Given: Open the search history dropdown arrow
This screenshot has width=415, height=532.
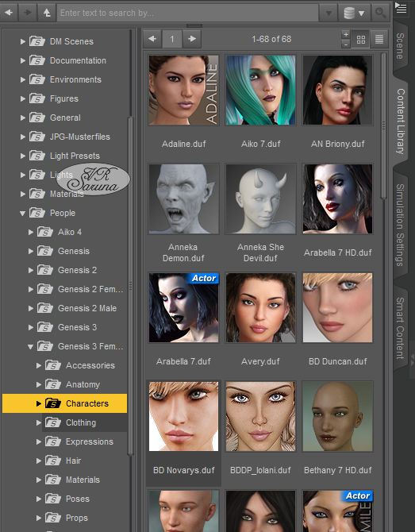Looking at the screenshot, I should (329, 13).
